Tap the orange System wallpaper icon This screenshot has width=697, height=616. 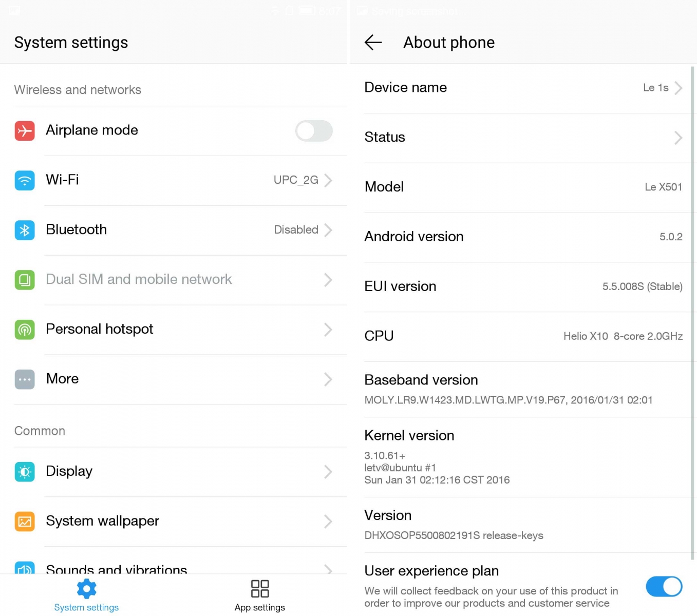click(25, 522)
